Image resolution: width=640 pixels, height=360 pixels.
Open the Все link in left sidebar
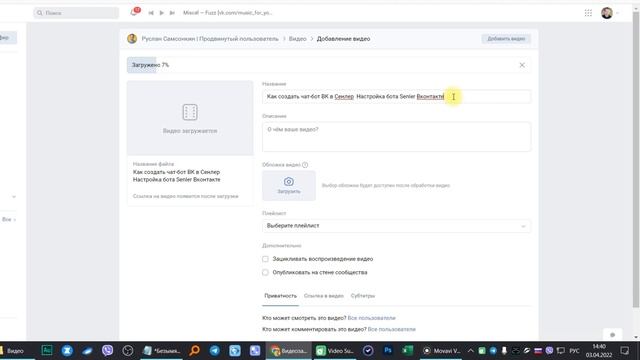[9, 220]
